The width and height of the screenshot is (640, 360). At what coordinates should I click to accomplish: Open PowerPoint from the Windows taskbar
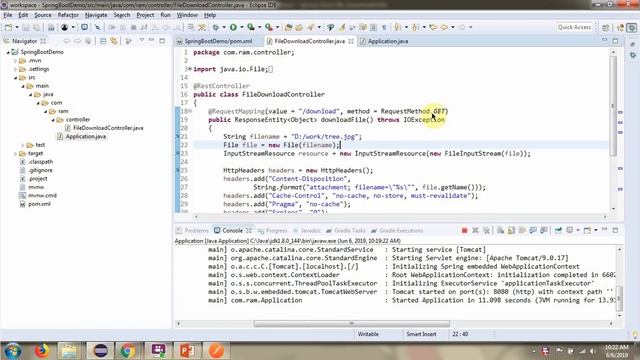click(x=187, y=351)
